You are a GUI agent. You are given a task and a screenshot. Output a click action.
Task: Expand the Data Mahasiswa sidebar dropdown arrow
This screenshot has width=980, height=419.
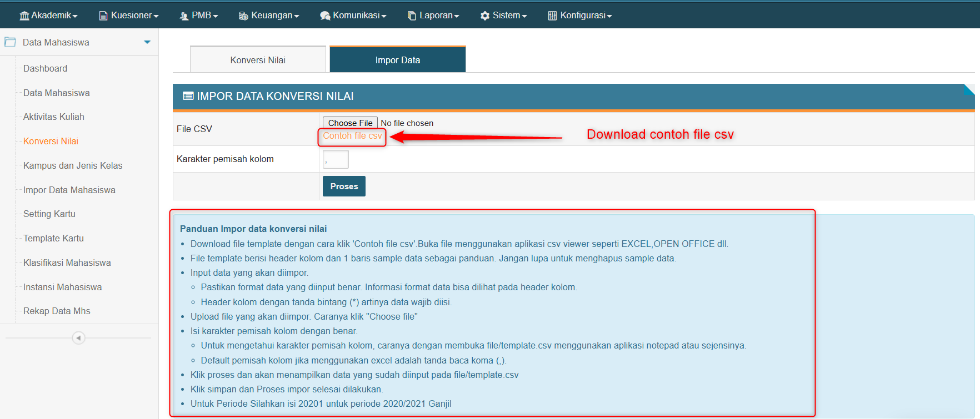pyautogui.click(x=147, y=42)
